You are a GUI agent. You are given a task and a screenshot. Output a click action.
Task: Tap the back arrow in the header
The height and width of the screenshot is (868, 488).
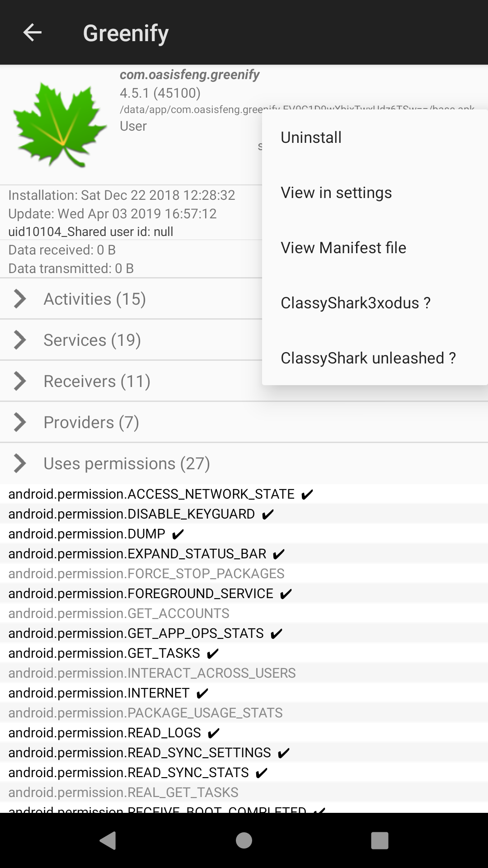[33, 33]
